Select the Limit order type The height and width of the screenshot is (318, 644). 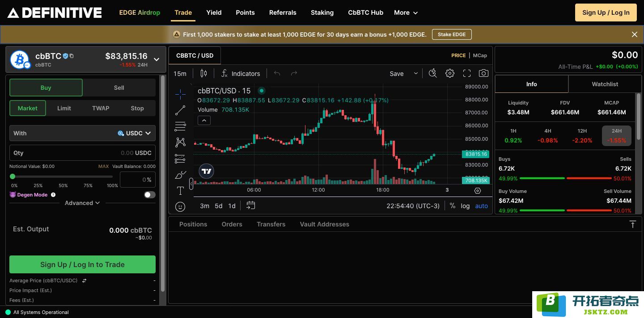point(64,108)
